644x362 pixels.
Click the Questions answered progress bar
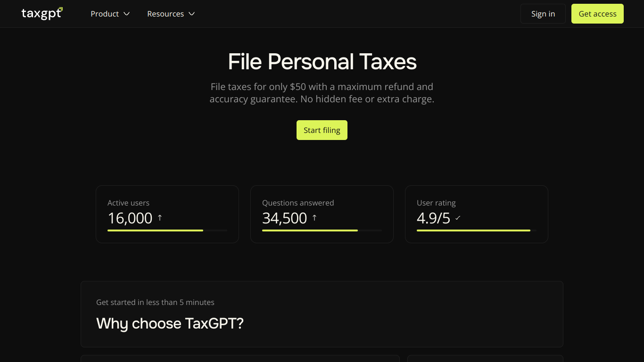point(322,230)
